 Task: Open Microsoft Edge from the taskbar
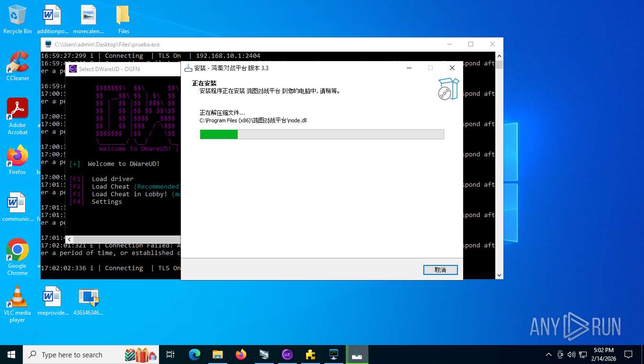[195, 355]
